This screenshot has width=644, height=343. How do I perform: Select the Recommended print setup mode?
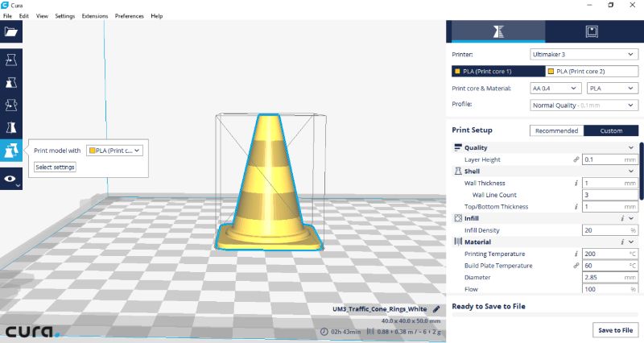pos(556,130)
